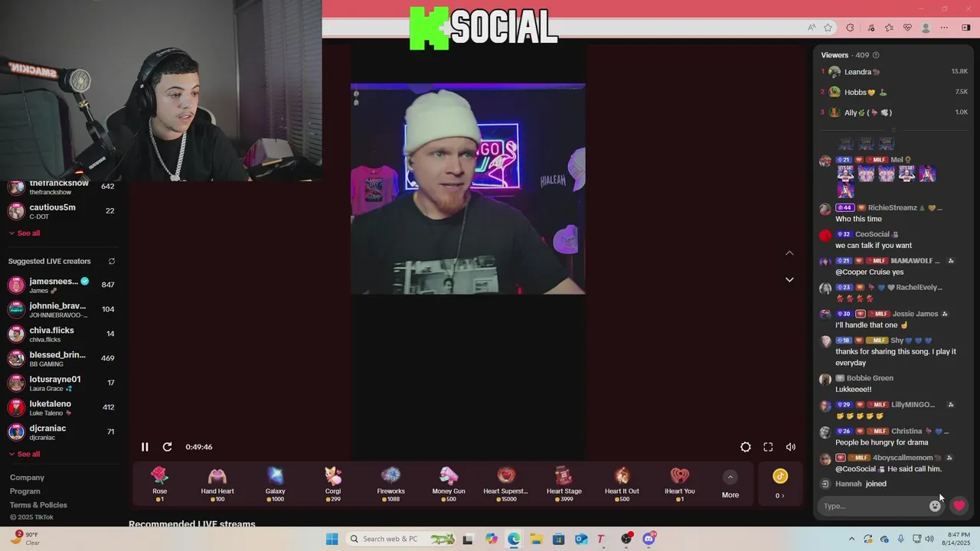Send a Heart Stage gift

(x=564, y=484)
